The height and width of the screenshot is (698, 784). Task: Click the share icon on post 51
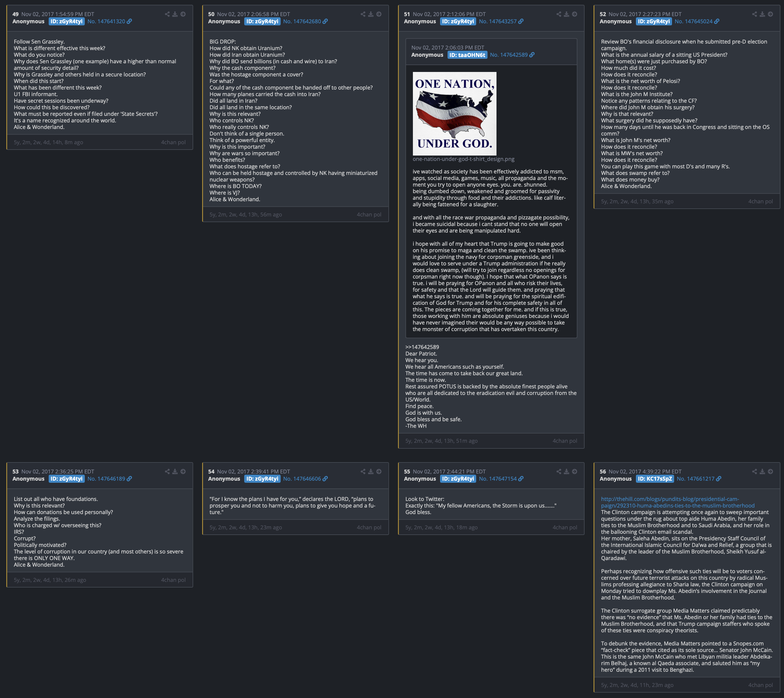click(x=559, y=14)
